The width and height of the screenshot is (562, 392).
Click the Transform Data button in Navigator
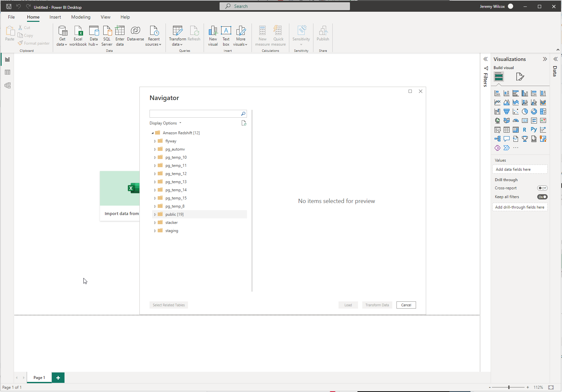pyautogui.click(x=377, y=305)
